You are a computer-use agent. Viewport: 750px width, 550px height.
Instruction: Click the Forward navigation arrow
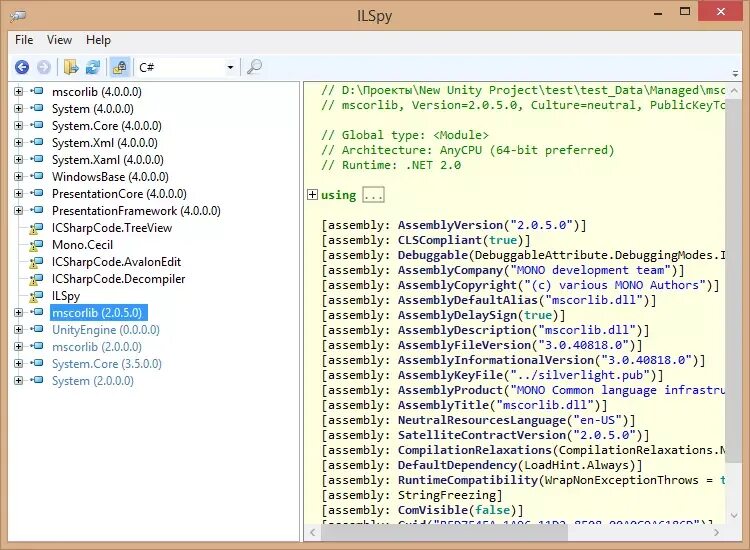(x=44, y=67)
